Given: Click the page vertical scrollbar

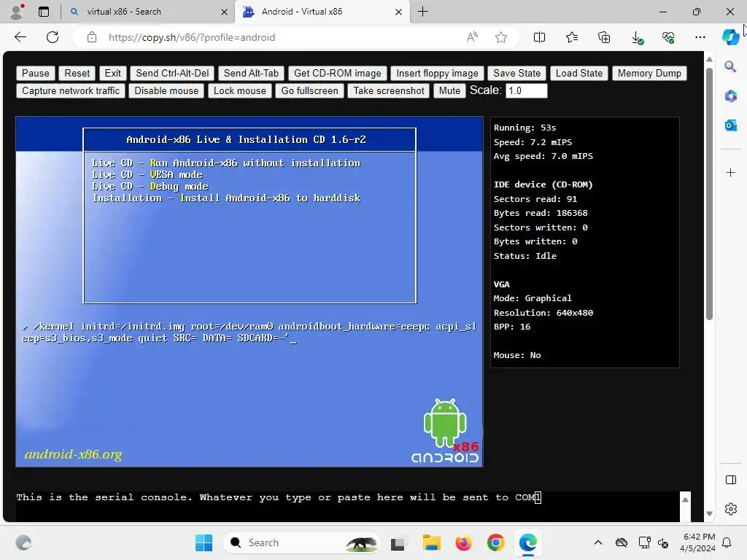Looking at the screenshot, I should [x=709, y=194].
